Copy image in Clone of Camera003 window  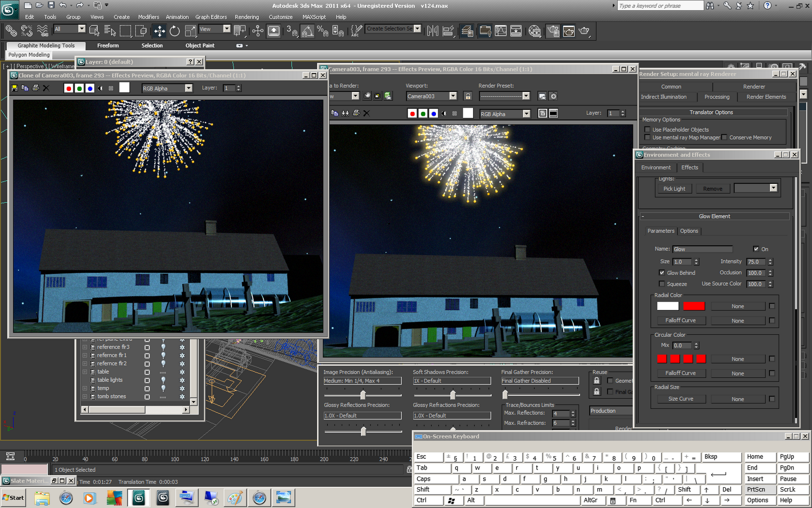click(25, 88)
